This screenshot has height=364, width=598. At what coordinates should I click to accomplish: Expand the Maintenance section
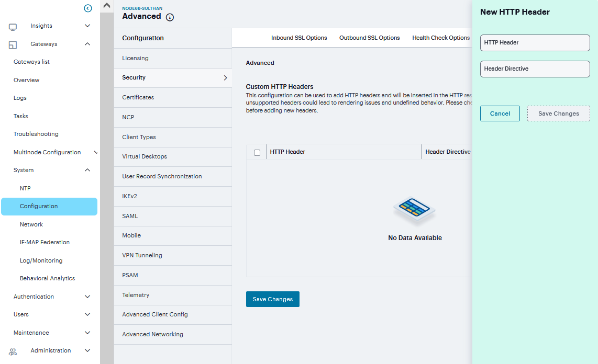(x=87, y=333)
